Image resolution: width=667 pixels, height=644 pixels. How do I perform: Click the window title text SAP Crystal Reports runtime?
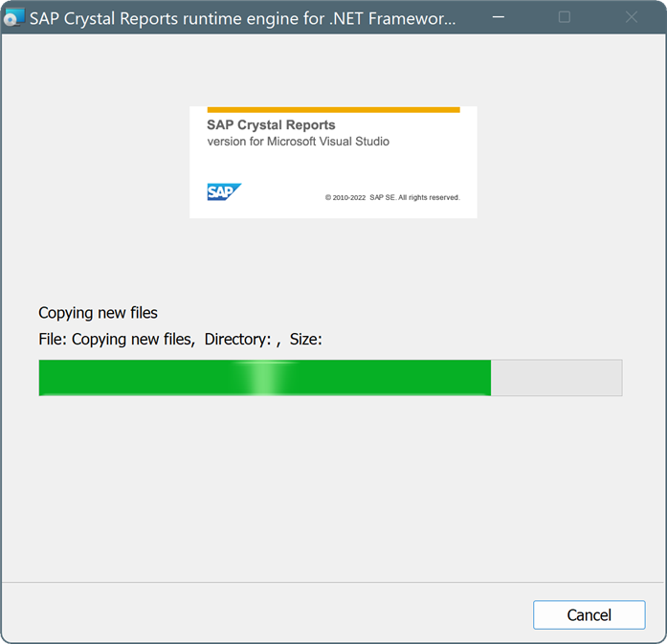tap(242, 19)
